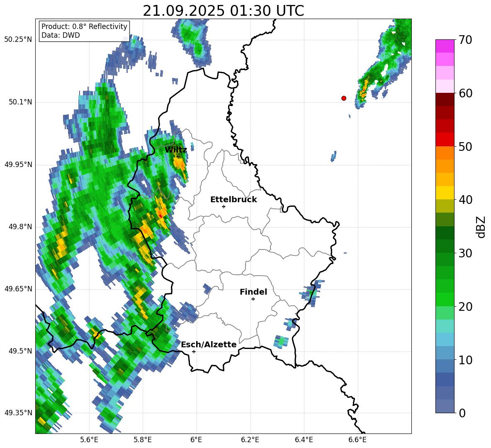Click the plot title 21.09.2025 01:30 UTC
This screenshot has width=491, height=448.
(x=224, y=11)
